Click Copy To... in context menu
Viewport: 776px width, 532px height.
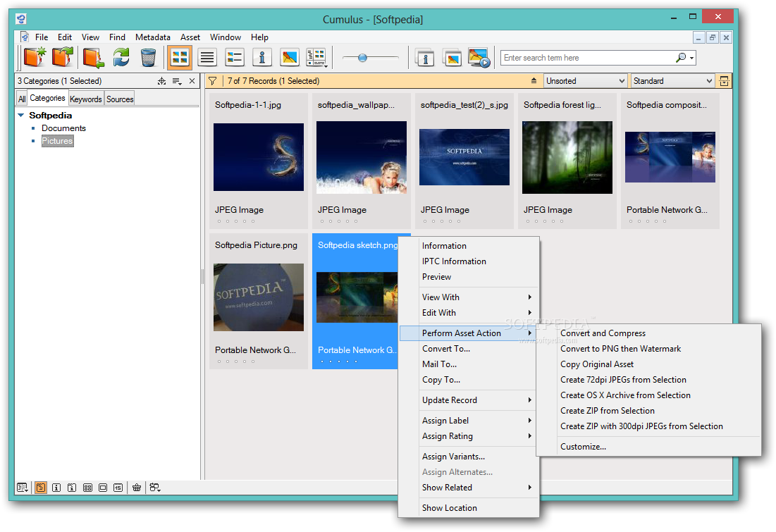[x=469, y=380]
